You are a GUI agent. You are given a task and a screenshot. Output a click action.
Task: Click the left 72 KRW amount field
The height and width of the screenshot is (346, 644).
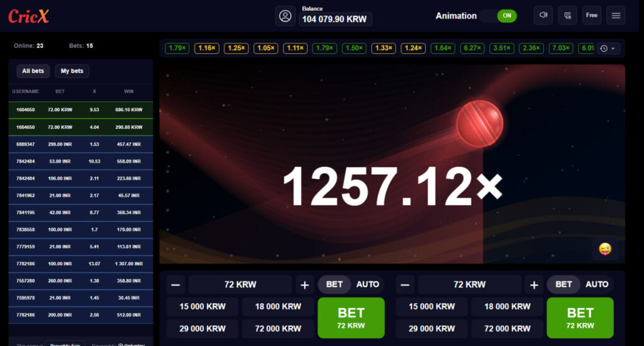click(x=240, y=285)
